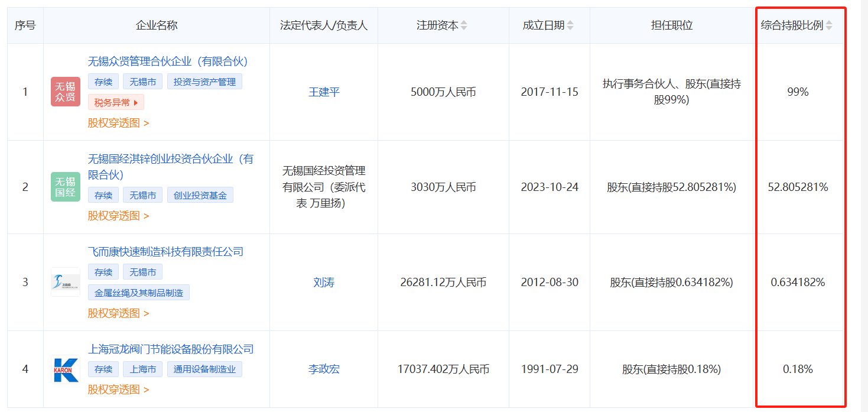868x412 pixels.
Task: Open 股权穿透图 for 无锡国经淇锌
Action: point(118,216)
